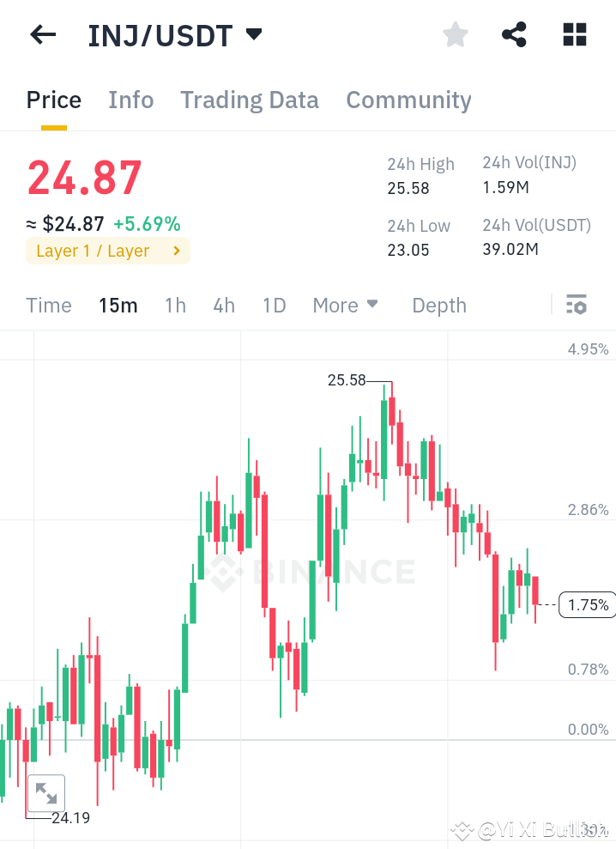Share the INJ/USDT chart

(x=514, y=34)
